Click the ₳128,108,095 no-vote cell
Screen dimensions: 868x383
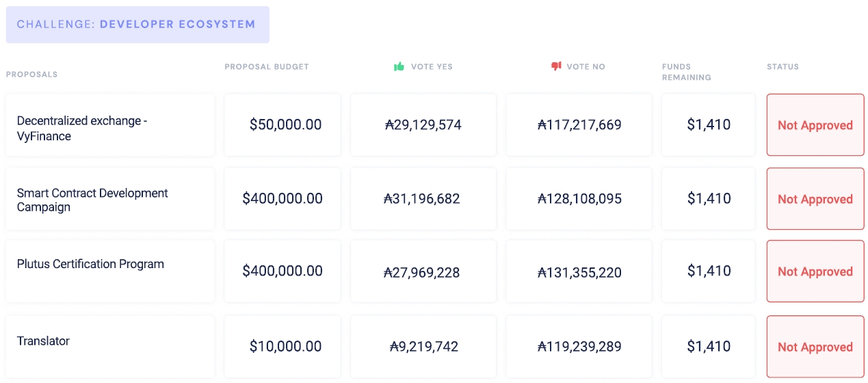579,198
